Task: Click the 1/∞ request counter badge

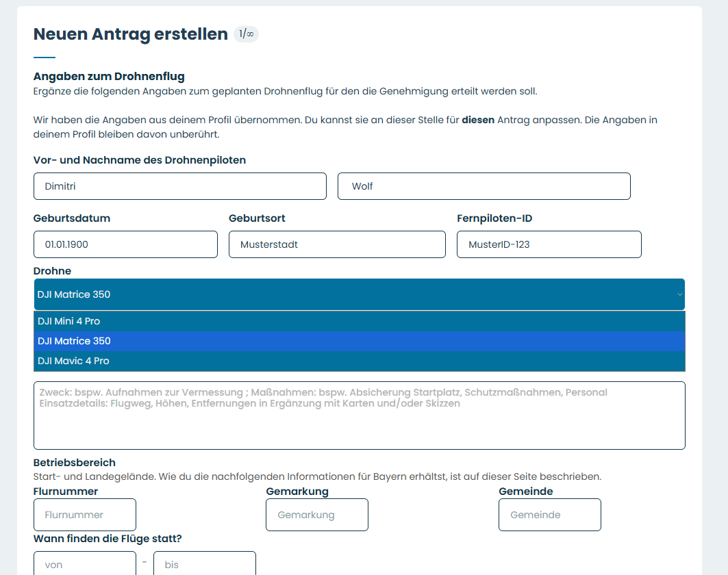Action: tap(246, 34)
